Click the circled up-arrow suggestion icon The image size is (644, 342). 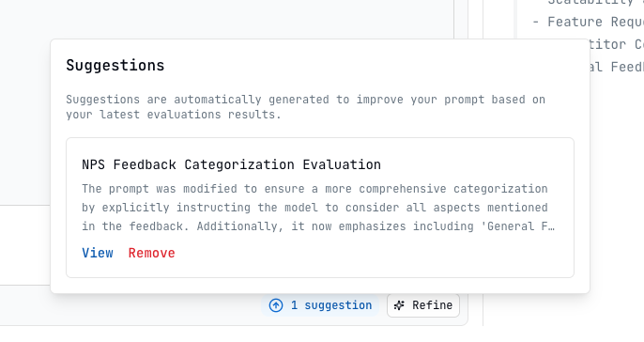click(276, 305)
